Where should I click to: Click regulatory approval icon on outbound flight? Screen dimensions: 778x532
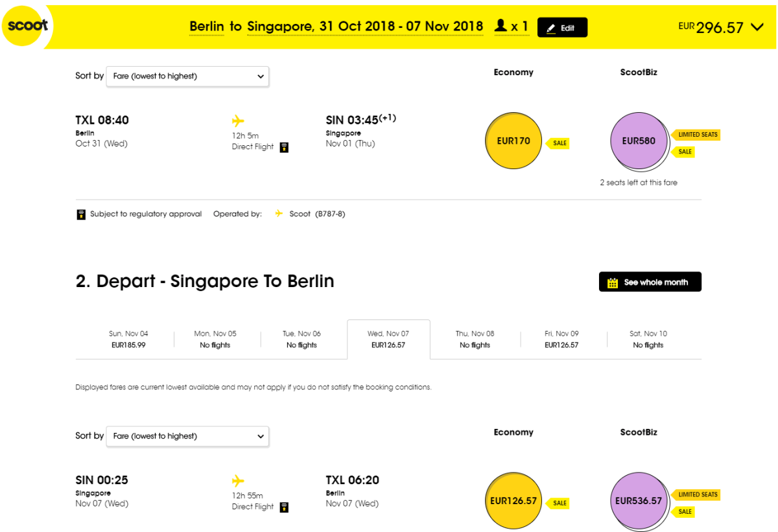284,147
